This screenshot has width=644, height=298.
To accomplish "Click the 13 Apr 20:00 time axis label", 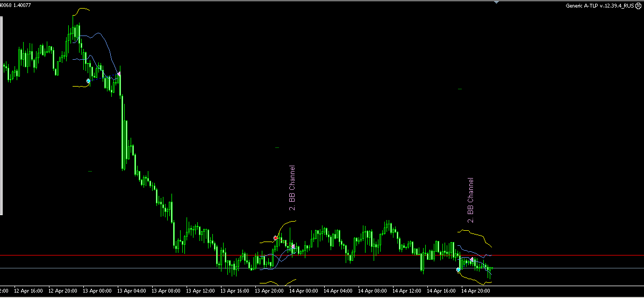I will pyautogui.click(x=270, y=291).
